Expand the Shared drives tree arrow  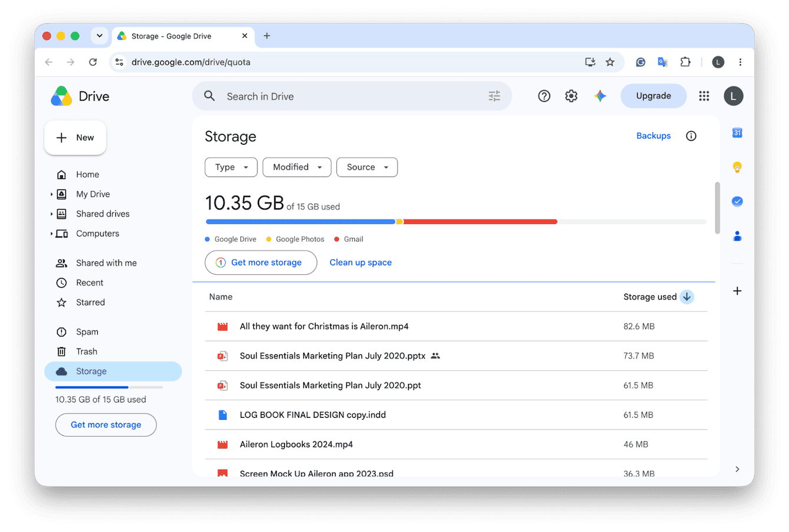[x=51, y=214]
